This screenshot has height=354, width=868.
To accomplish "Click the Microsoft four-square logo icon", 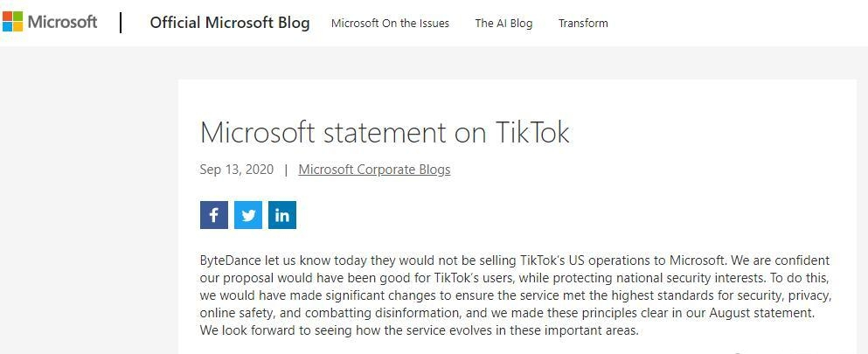I will pos(12,22).
